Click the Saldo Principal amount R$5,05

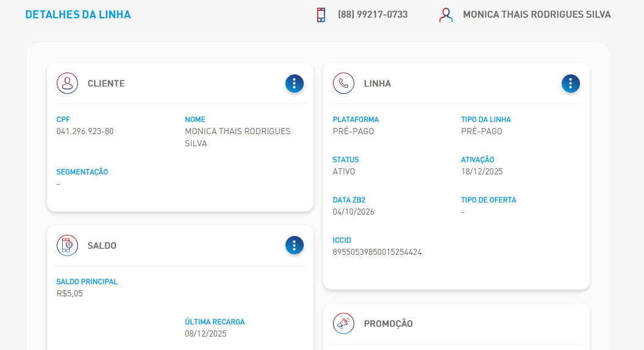point(70,294)
